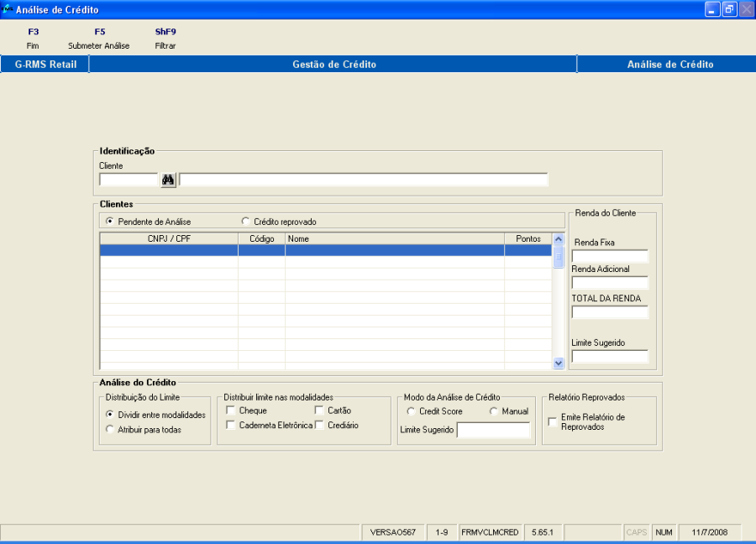This screenshot has height=544, width=756.
Task: Click NUM indicator in status bar
Action: pyautogui.click(x=664, y=532)
